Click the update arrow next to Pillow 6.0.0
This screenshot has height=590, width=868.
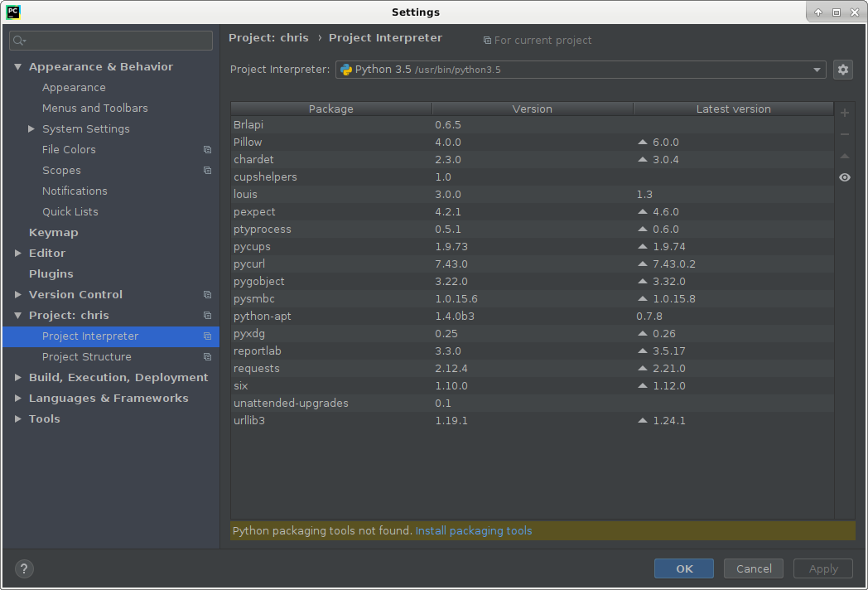pos(642,143)
